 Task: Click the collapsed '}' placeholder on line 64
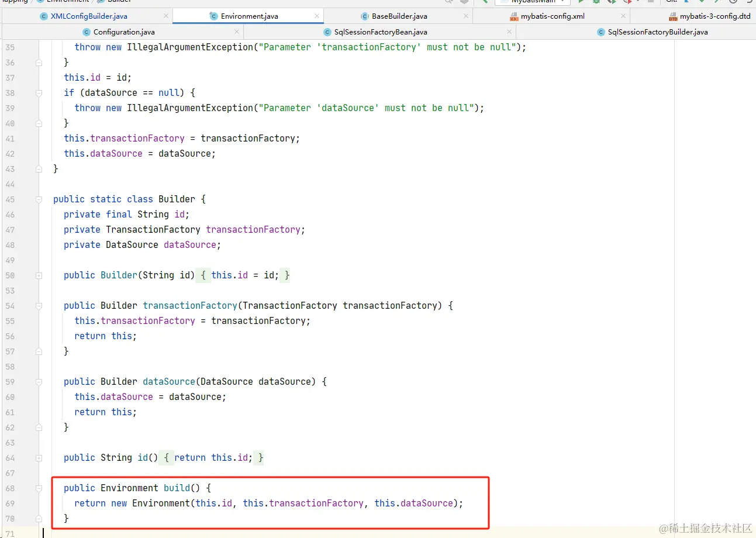click(x=258, y=457)
